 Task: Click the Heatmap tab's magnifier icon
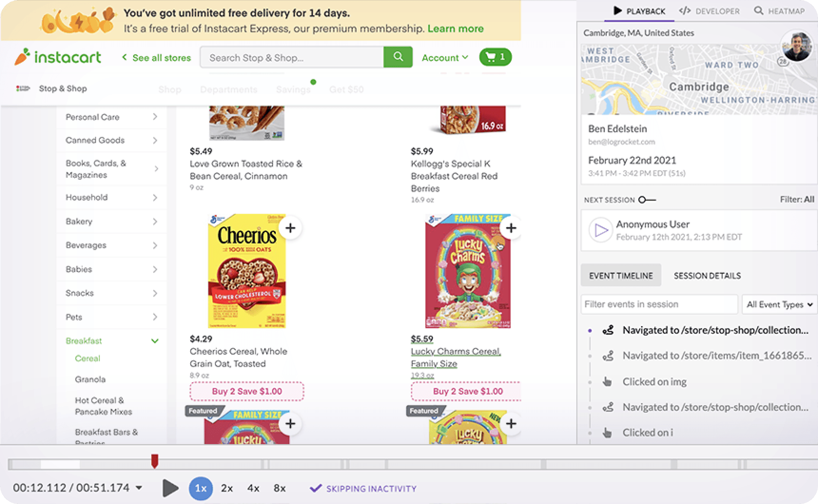[x=759, y=10]
